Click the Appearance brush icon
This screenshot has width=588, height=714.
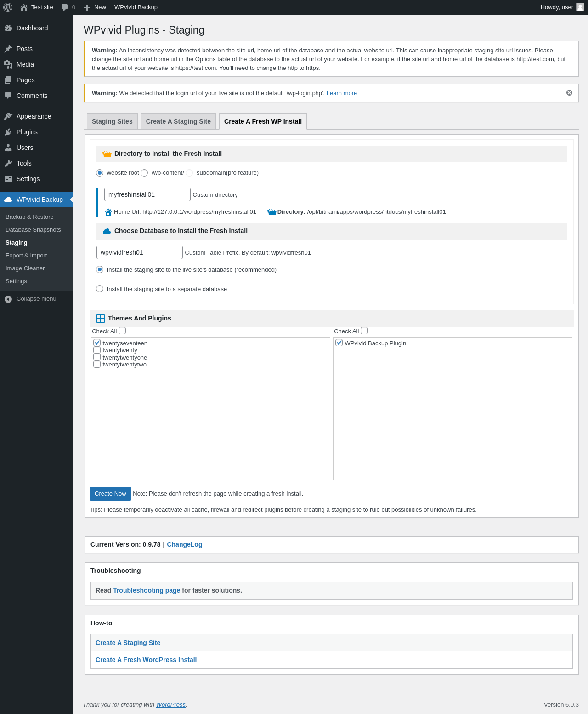(8, 116)
